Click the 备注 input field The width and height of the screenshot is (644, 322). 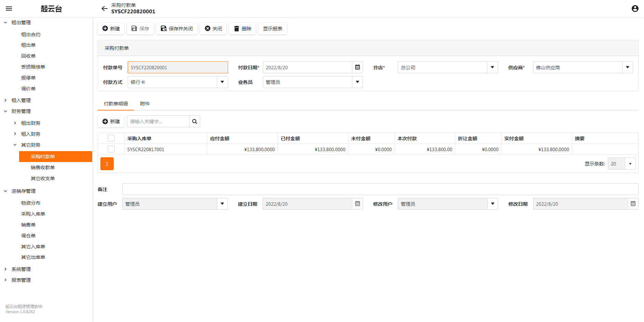(x=380, y=189)
